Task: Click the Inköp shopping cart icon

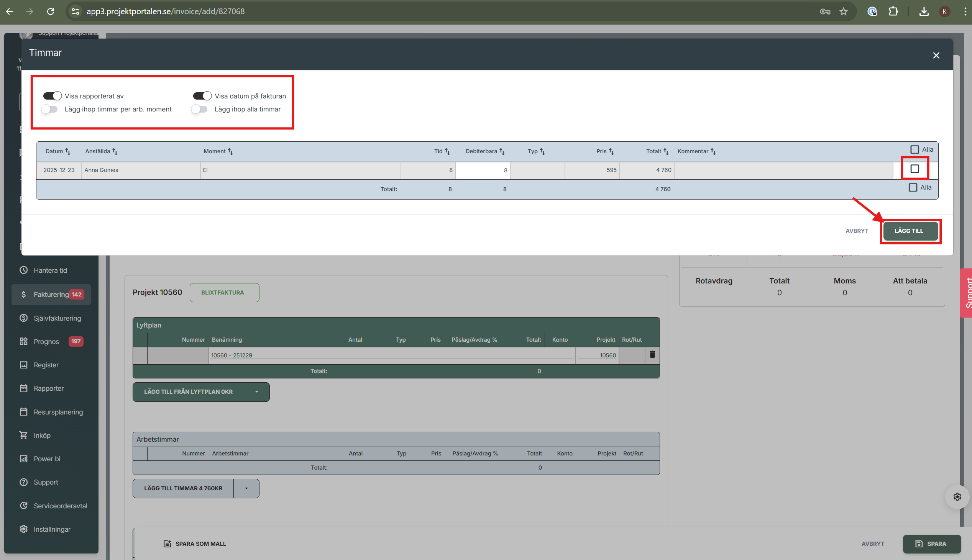Action: tap(23, 435)
